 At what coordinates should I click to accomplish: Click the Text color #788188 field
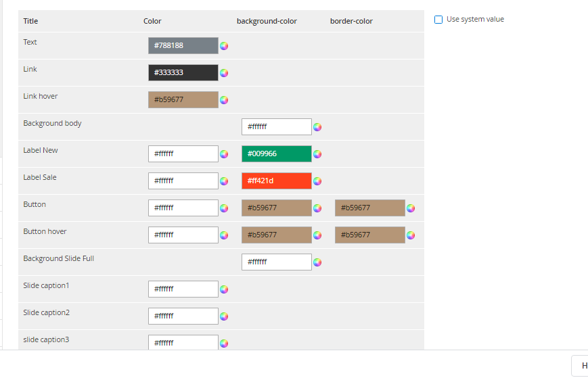(x=183, y=45)
